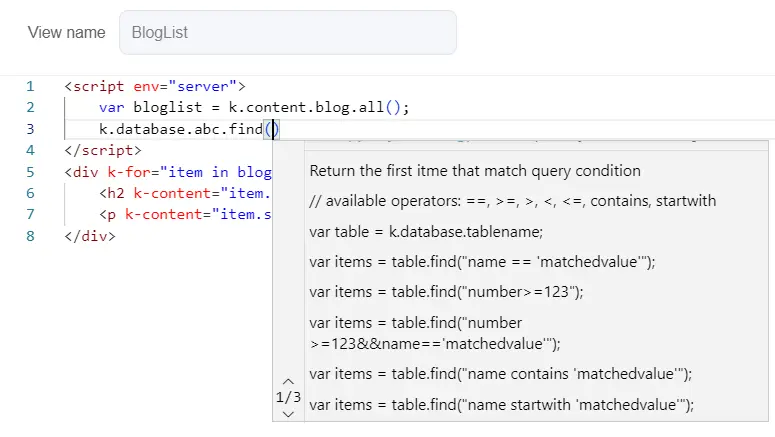The image size is (775, 437).
Task: Click the View name input field
Action: pos(287,32)
